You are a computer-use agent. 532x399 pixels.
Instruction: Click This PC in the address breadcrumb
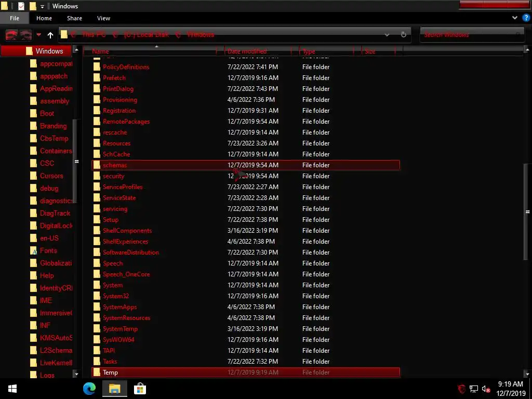click(94, 35)
